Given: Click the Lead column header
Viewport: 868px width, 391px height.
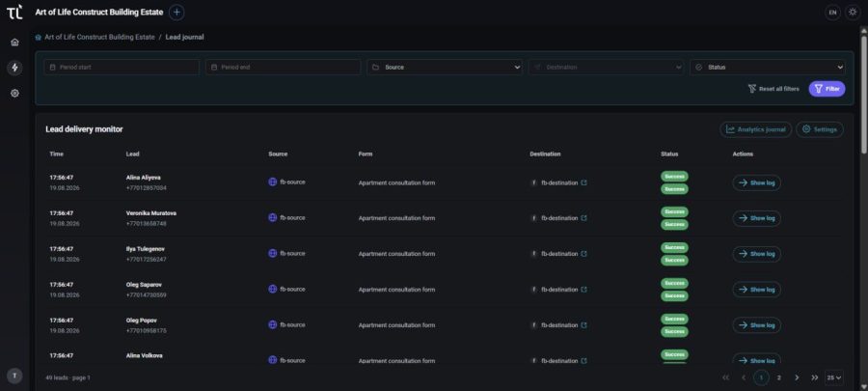Looking at the screenshot, I should 133,154.
